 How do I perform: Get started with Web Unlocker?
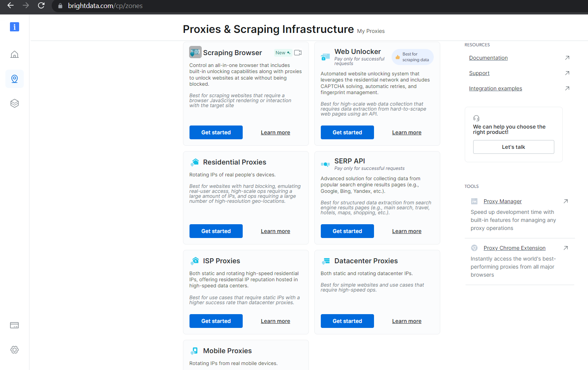347,132
